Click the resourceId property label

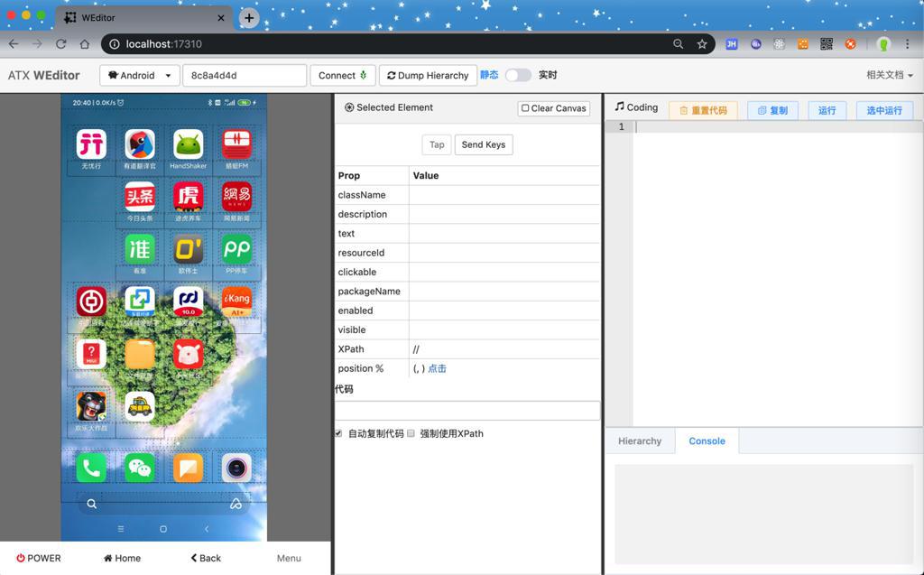pyautogui.click(x=361, y=253)
